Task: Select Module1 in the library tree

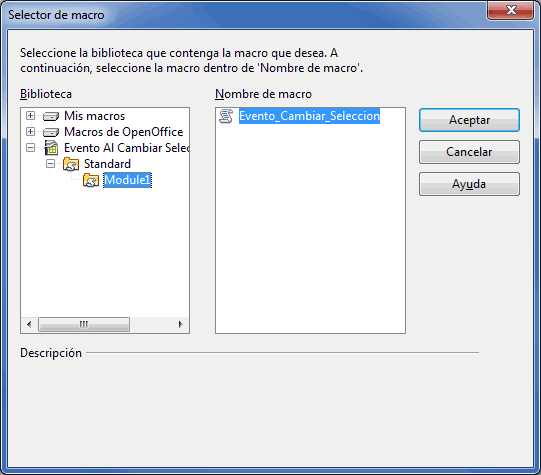Action: tap(127, 180)
